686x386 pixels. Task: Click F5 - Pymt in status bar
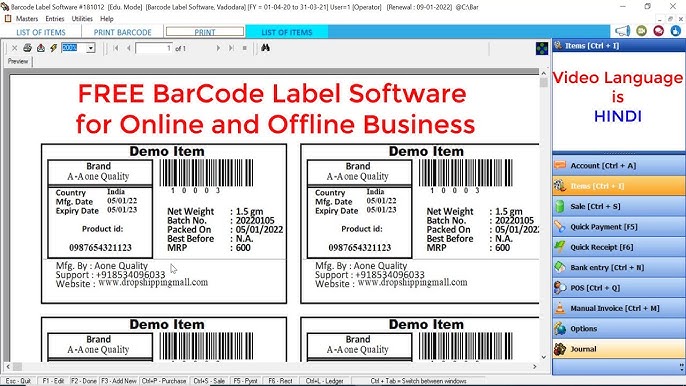[x=245, y=381]
